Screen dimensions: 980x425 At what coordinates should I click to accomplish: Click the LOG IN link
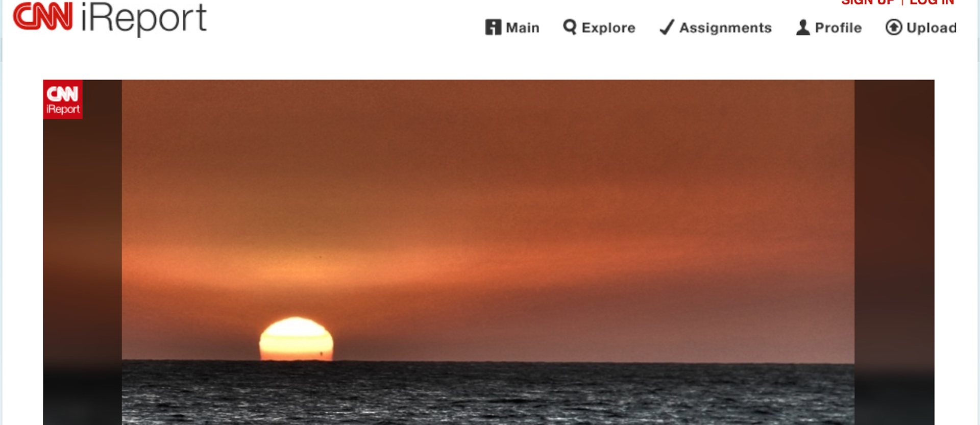click(x=932, y=2)
